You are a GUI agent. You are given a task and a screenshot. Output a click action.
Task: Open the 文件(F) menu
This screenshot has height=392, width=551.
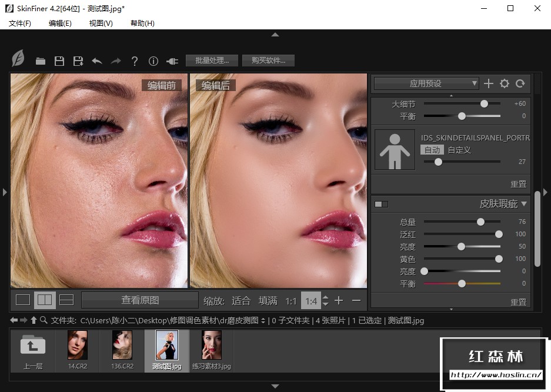pyautogui.click(x=20, y=23)
